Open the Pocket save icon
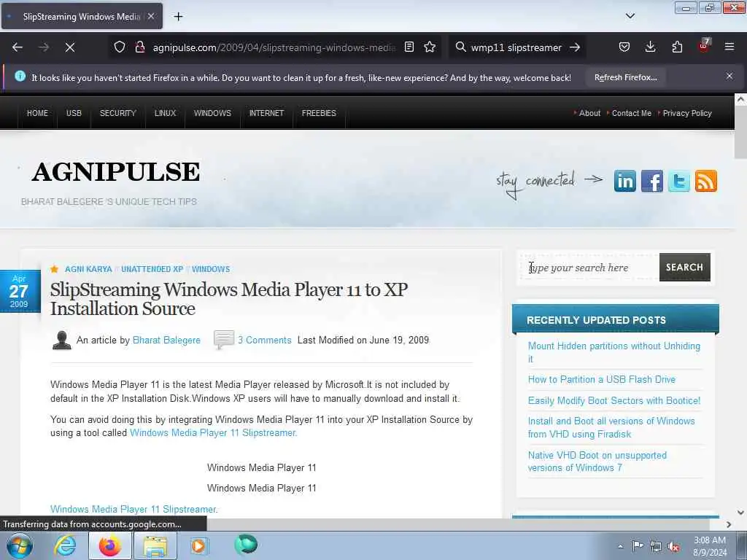 click(x=624, y=47)
